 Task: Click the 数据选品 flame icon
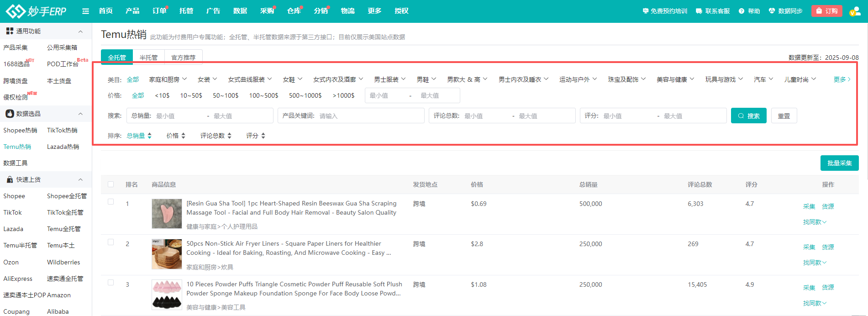tap(10, 114)
